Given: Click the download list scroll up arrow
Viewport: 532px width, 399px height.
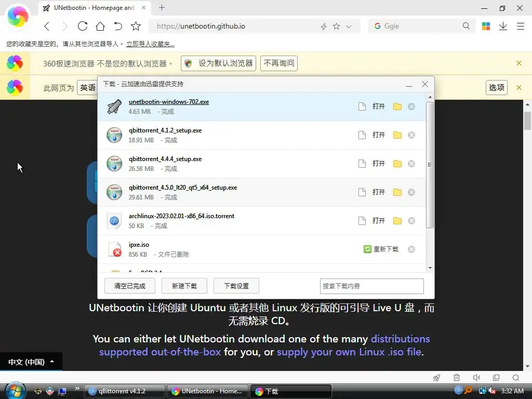Looking at the screenshot, I should point(430,97).
